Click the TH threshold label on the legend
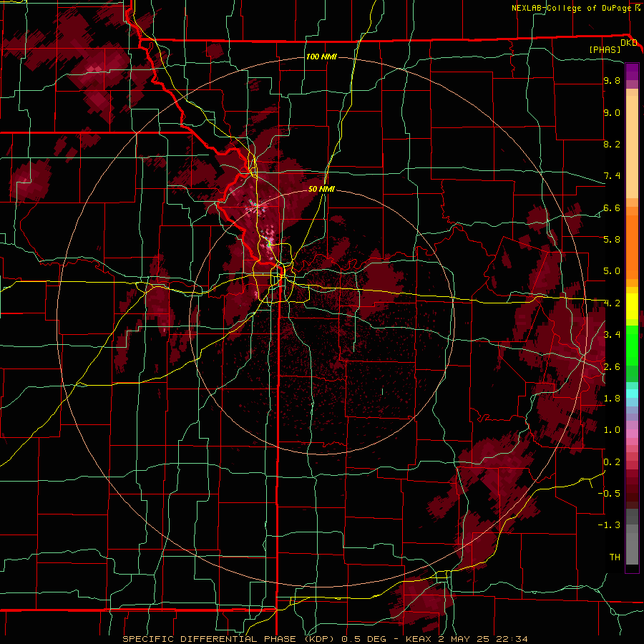 [615, 557]
